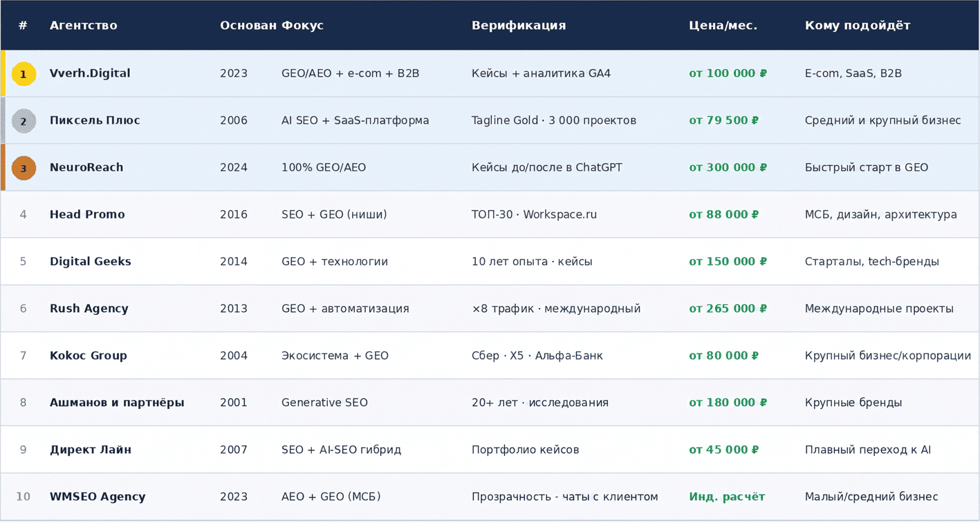
Task: Select the Верификация column header
Action: click(519, 26)
